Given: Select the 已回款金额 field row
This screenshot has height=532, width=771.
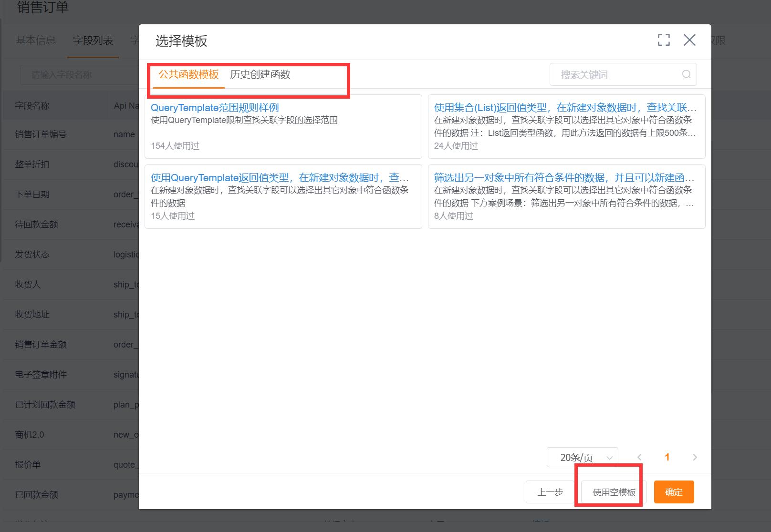Looking at the screenshot, I should (x=71, y=495).
